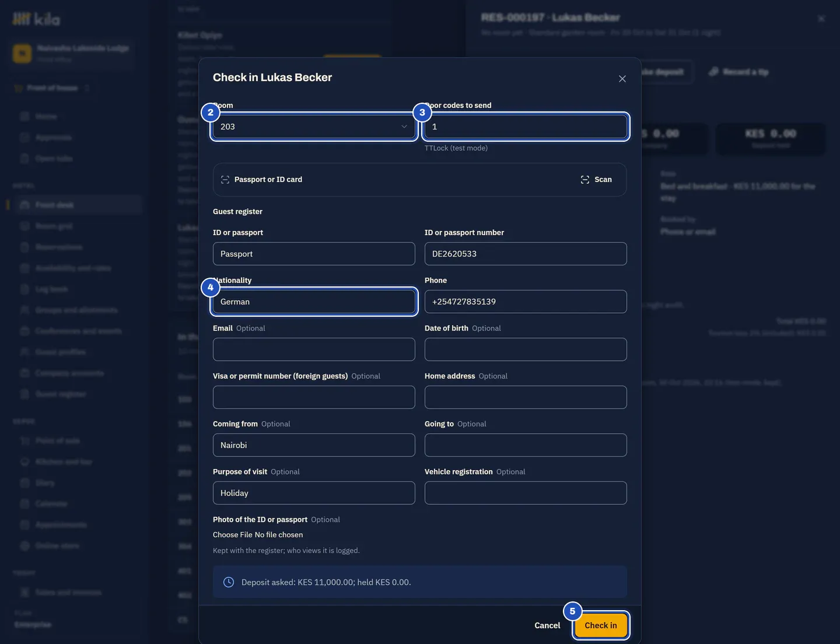Screen dimensions: 840x644
Task: Click Choose File for the passport photo
Action: pyautogui.click(x=233, y=535)
